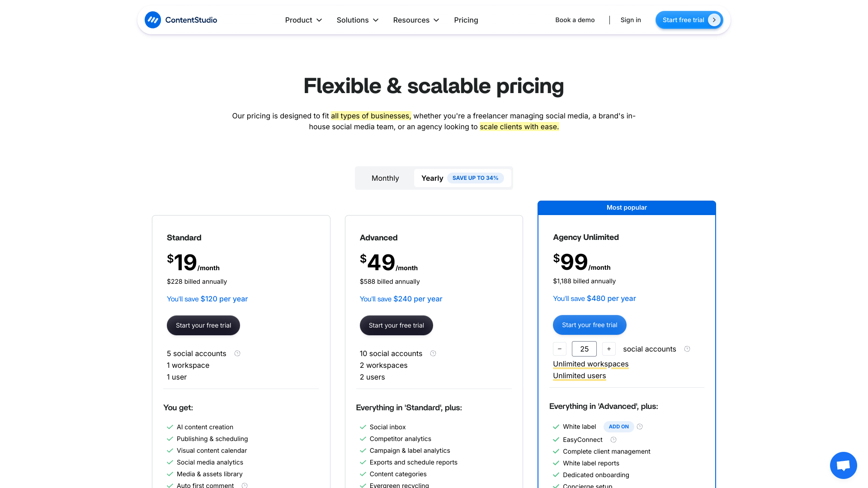
Task: Open the live chat bubble
Action: click(843, 465)
